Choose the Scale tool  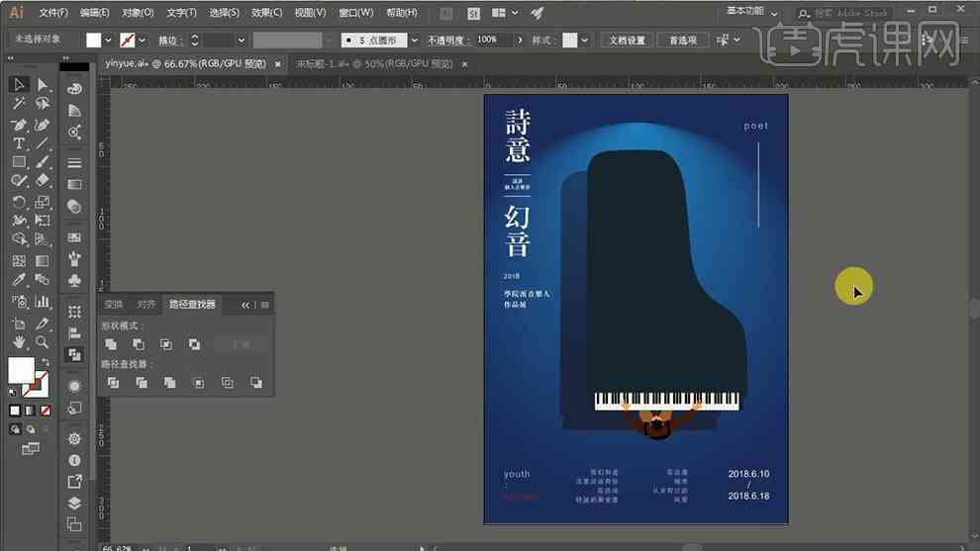(42, 202)
